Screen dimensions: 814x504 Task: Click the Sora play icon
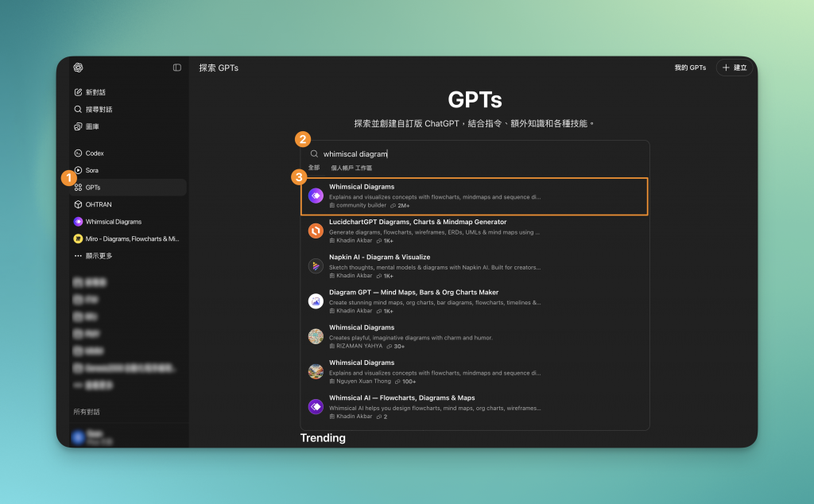(78, 170)
